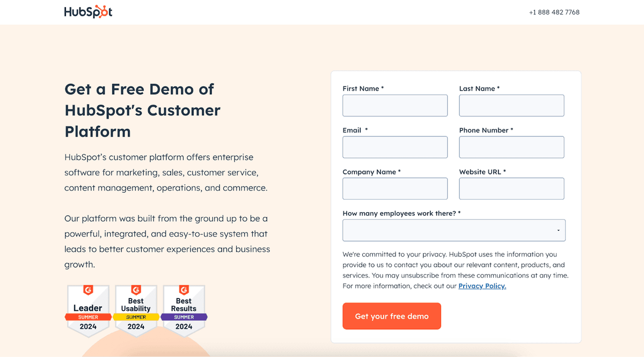Open the employees count dropdown field
Viewport: 644px width, 357px height.
tap(453, 230)
